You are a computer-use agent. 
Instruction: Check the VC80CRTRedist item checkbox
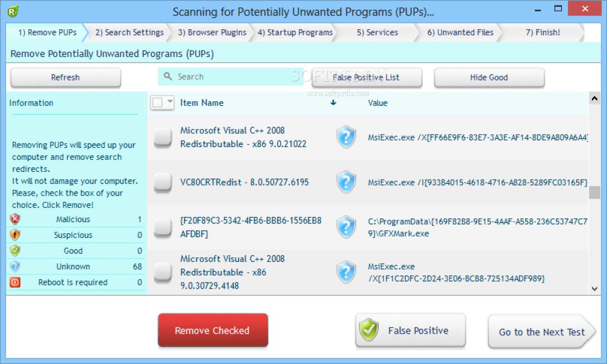coord(162,182)
